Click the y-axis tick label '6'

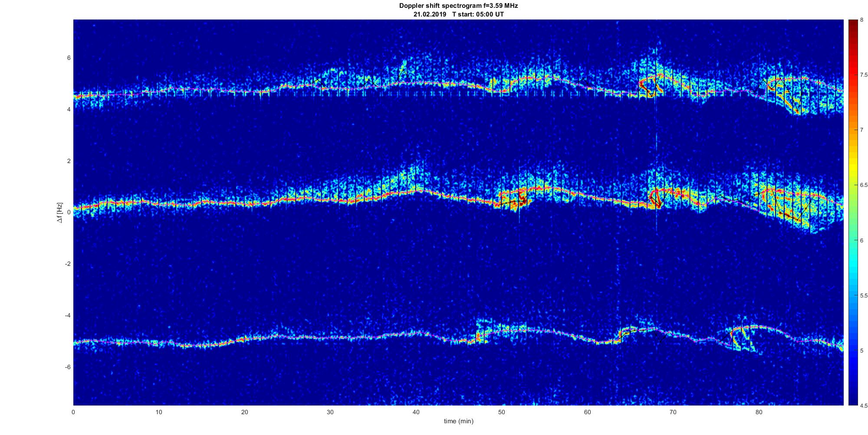[69, 58]
